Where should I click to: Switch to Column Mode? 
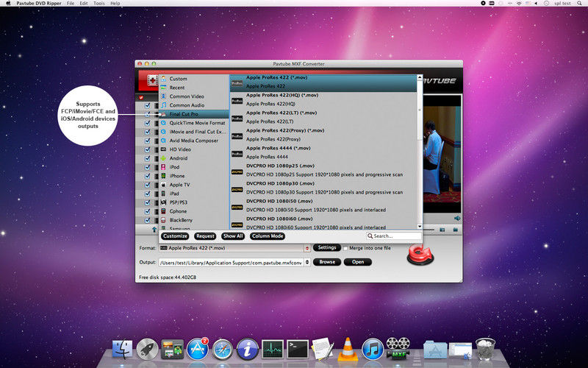(x=268, y=236)
